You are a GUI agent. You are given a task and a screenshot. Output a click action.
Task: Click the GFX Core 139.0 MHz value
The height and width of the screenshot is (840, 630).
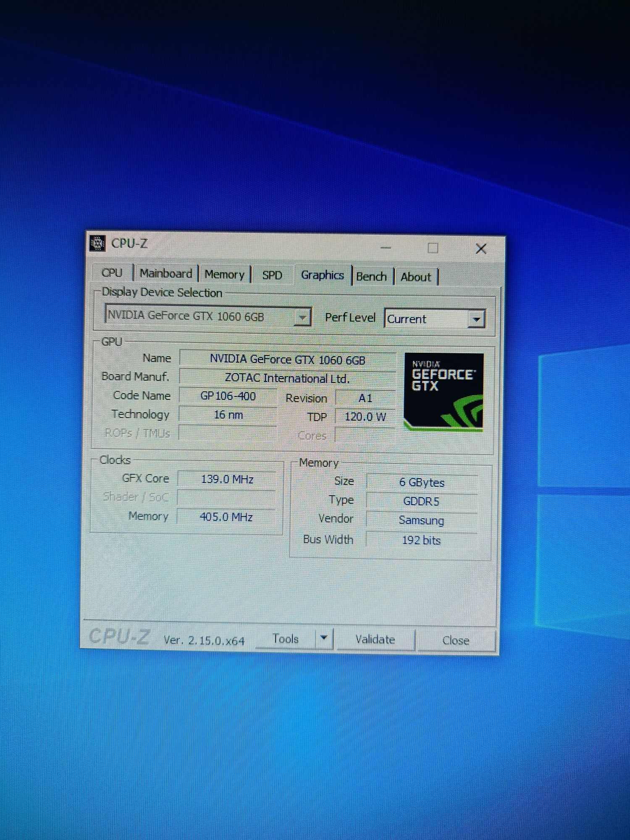pyautogui.click(x=227, y=479)
